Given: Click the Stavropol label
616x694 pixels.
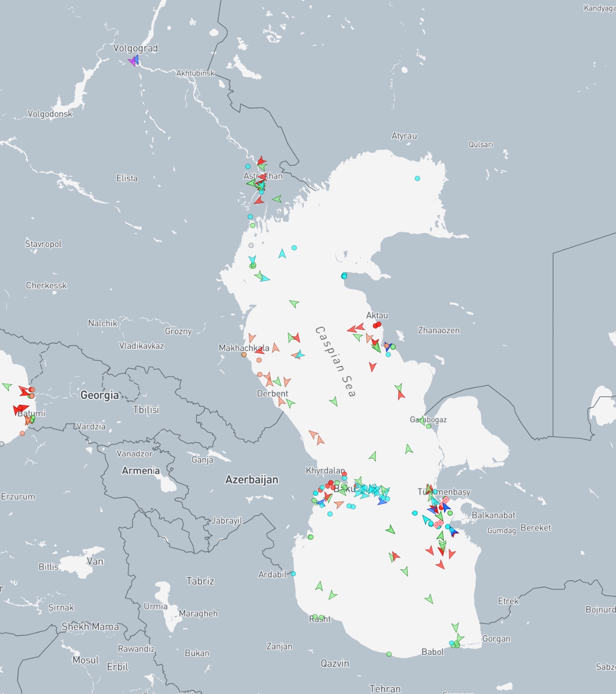Looking at the screenshot, I should click(x=43, y=244).
